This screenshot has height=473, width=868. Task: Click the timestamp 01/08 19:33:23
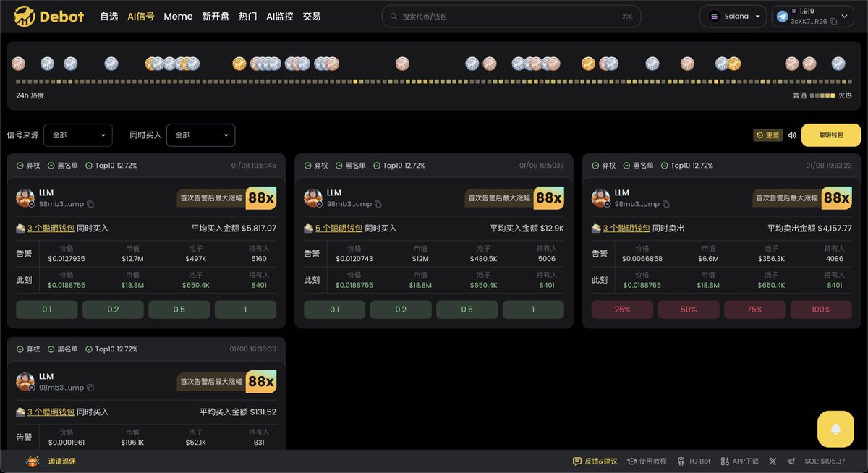(x=829, y=166)
